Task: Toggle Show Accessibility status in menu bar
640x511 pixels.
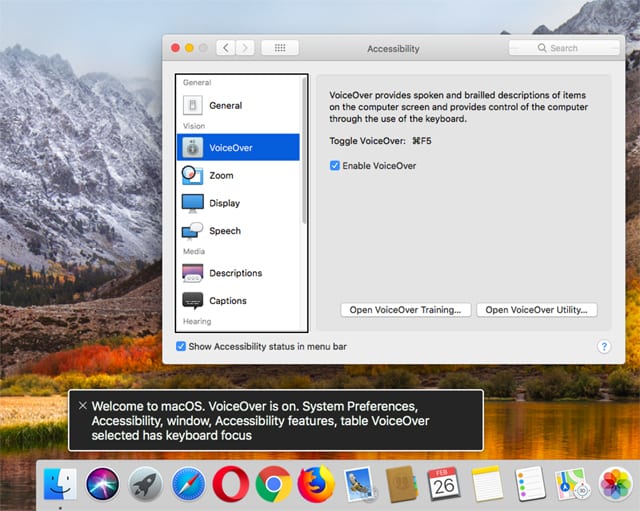Action: pyautogui.click(x=181, y=347)
